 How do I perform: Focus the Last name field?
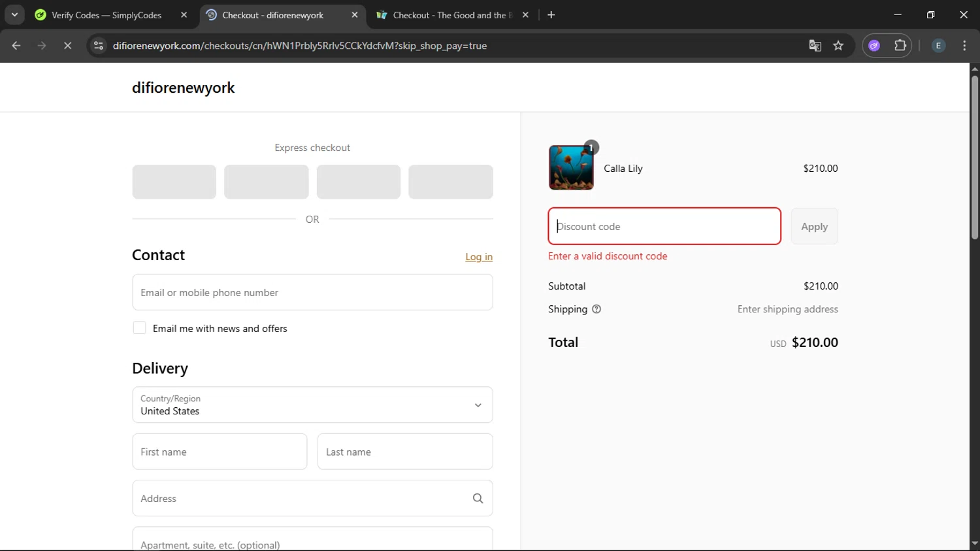point(405,452)
